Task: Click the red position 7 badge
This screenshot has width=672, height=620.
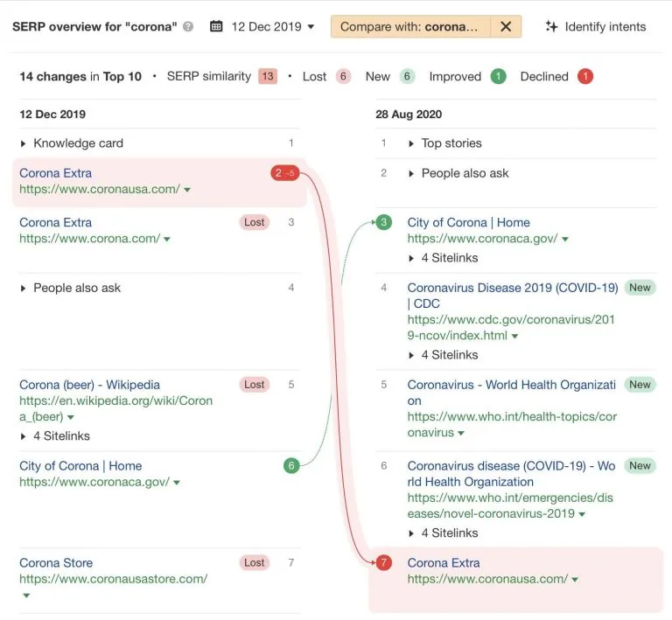Action: [383, 562]
